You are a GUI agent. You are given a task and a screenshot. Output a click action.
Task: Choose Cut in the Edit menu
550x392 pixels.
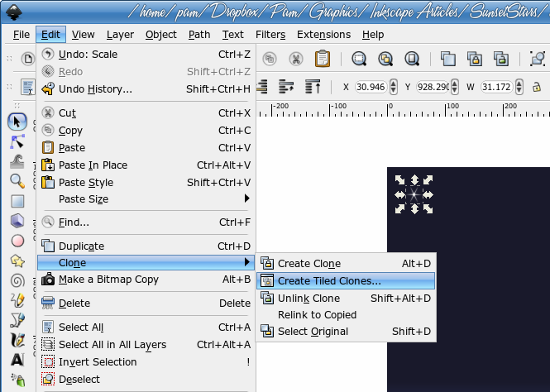[x=146, y=113]
